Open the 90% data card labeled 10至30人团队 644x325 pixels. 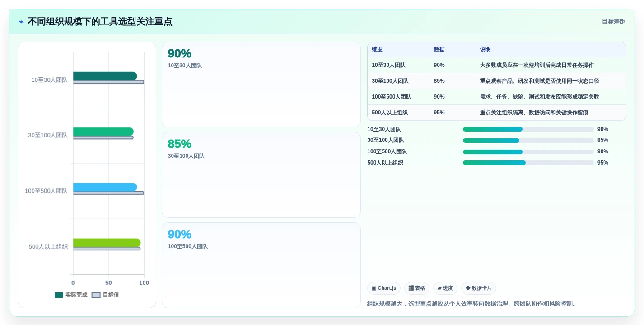261,85
